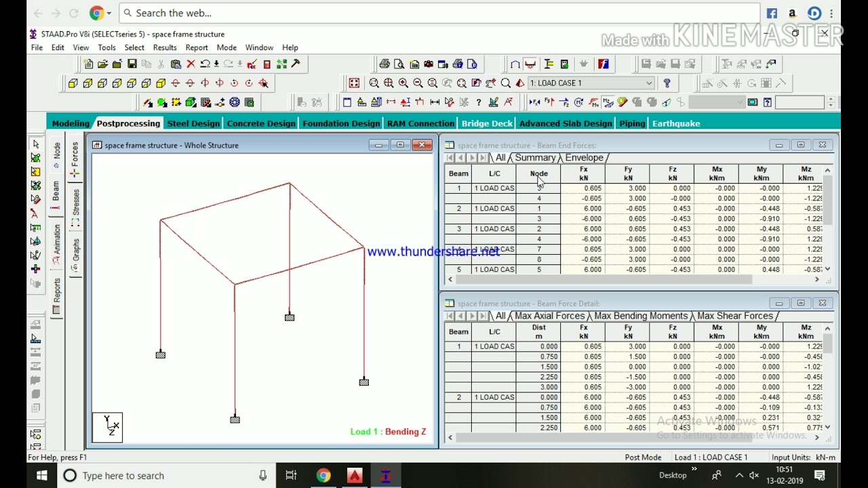
Task: Open Envelope tab in Beam End Forces table
Action: (584, 158)
